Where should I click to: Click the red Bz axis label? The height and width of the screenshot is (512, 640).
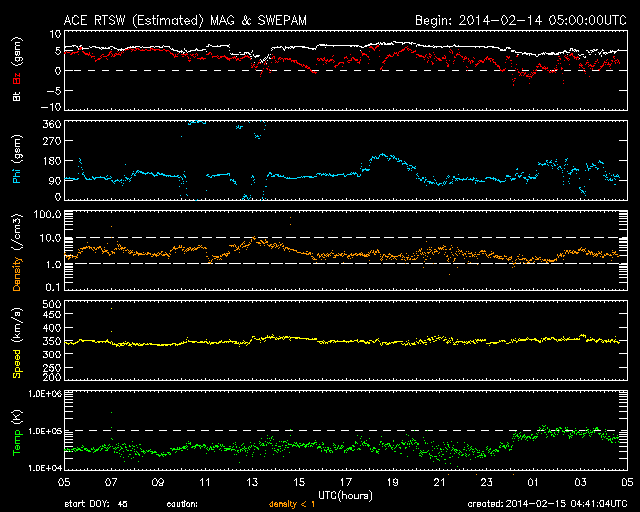coord(17,79)
